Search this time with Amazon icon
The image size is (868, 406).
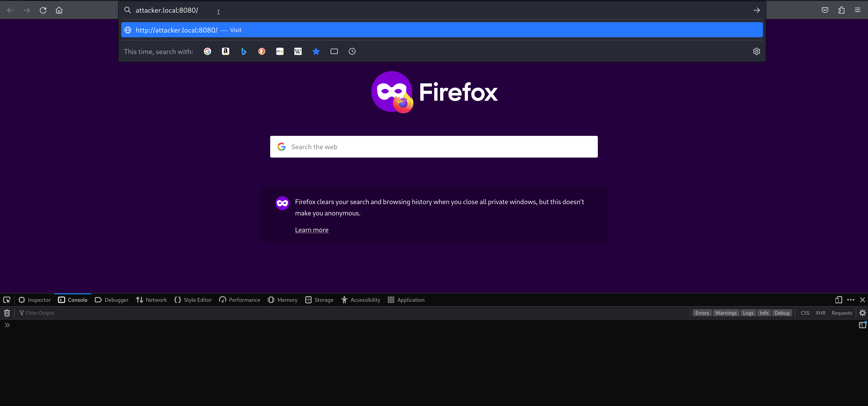pyautogui.click(x=225, y=51)
